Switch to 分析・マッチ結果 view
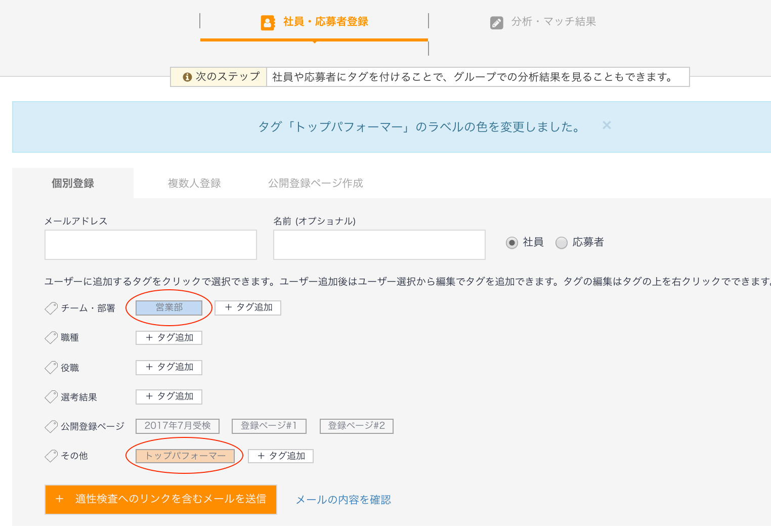The height and width of the screenshot is (532, 771). [x=554, y=22]
